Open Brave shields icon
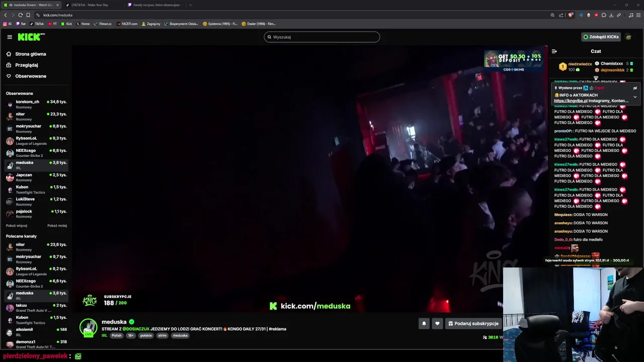This screenshot has width=644, height=362. tap(571, 15)
